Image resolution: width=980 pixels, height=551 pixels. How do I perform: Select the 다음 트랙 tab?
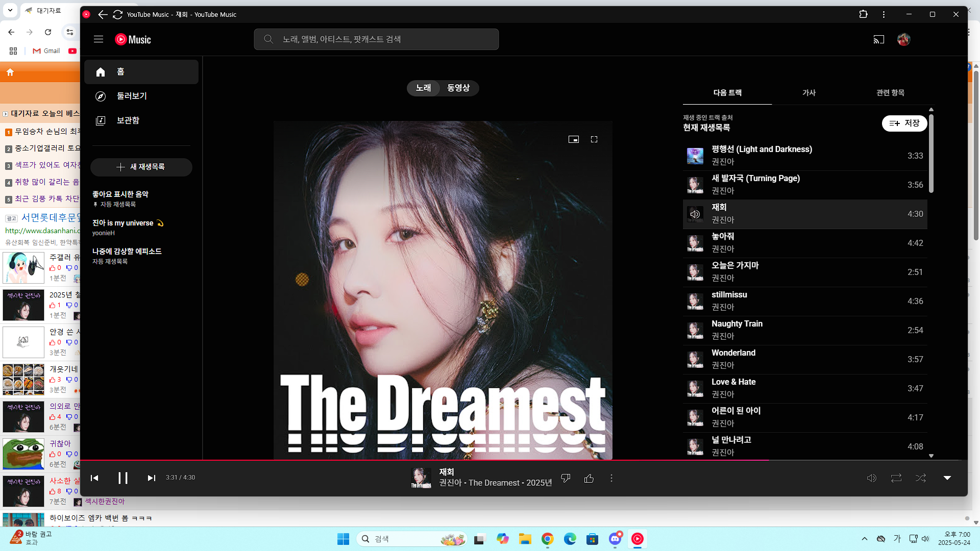[x=727, y=93]
